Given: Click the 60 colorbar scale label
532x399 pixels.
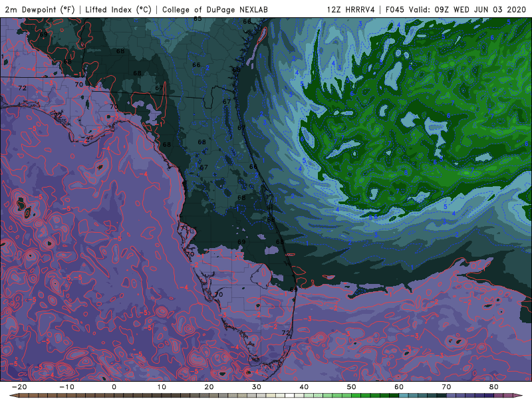Looking at the screenshot, I should coord(399,387).
